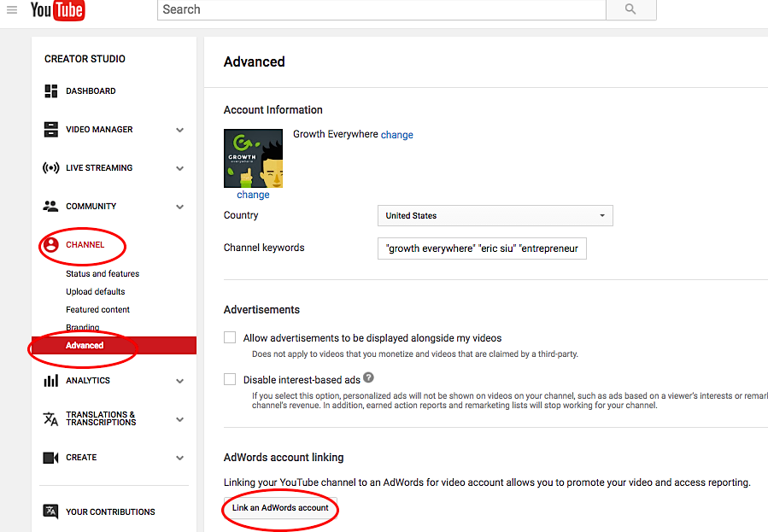768x532 pixels.
Task: Click the Your Contributions icon
Action: coord(49,511)
